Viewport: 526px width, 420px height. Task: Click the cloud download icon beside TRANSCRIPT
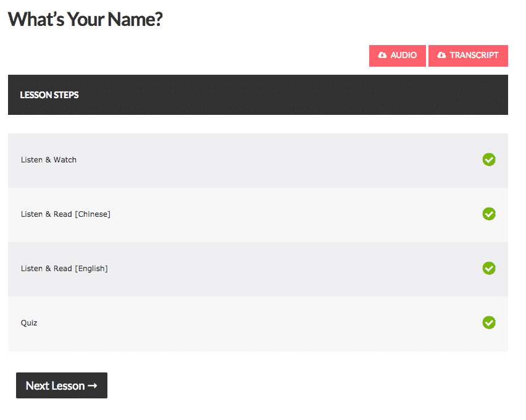[x=441, y=56]
